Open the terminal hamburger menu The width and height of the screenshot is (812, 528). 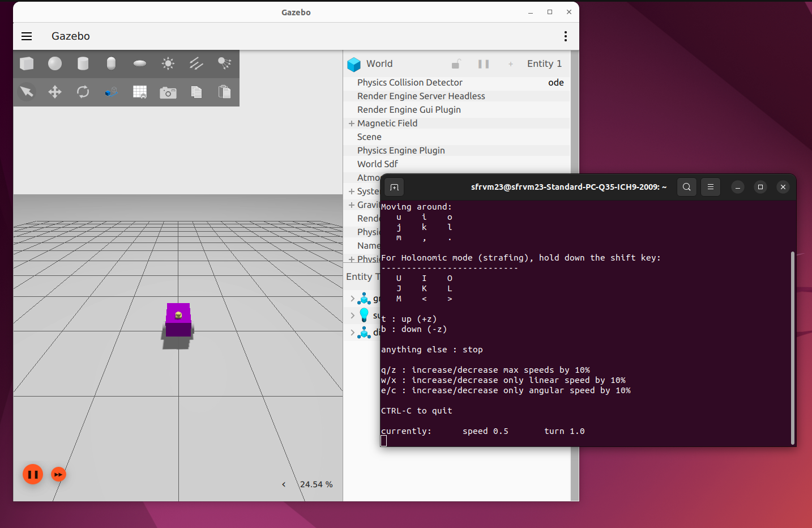[x=711, y=187]
